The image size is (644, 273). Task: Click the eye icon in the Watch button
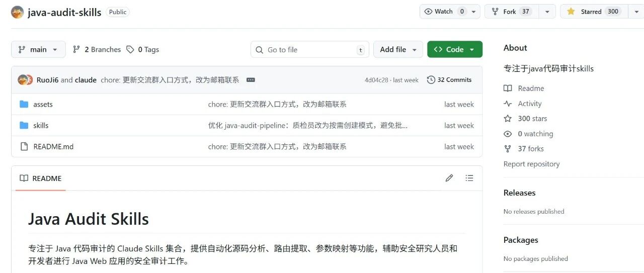click(429, 12)
